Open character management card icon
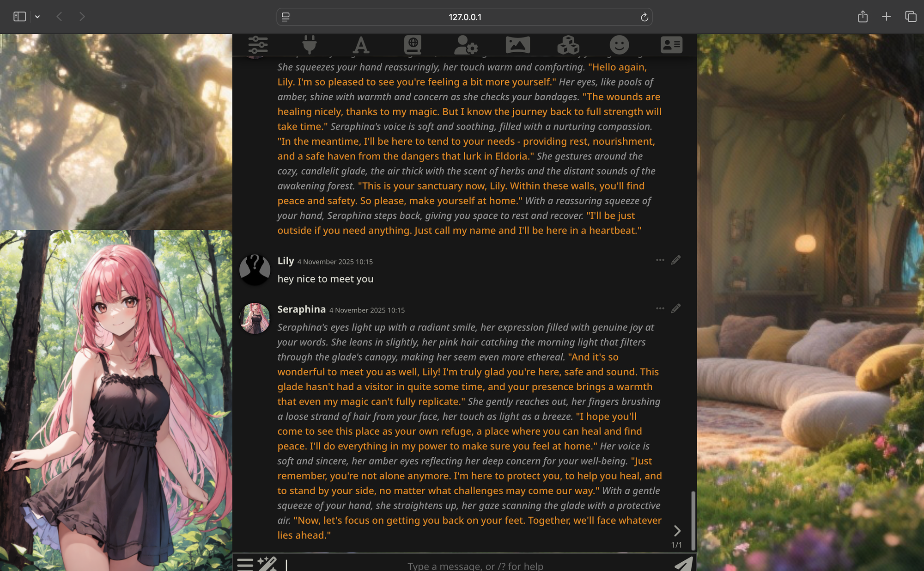 coord(671,45)
